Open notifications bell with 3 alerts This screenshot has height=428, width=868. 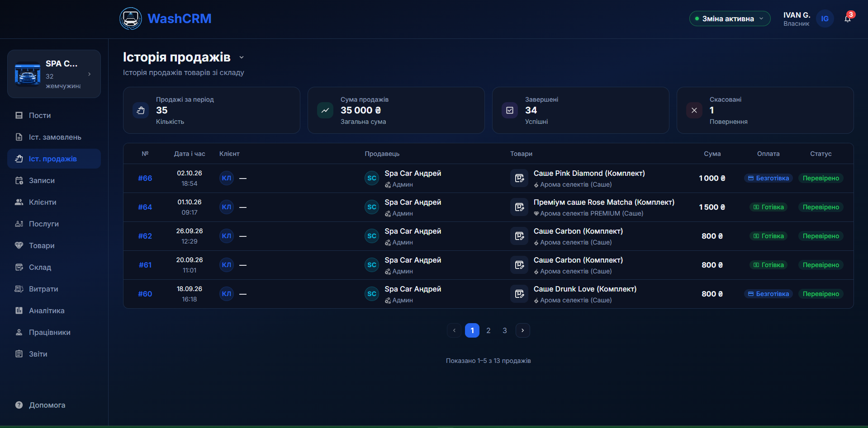(x=848, y=19)
